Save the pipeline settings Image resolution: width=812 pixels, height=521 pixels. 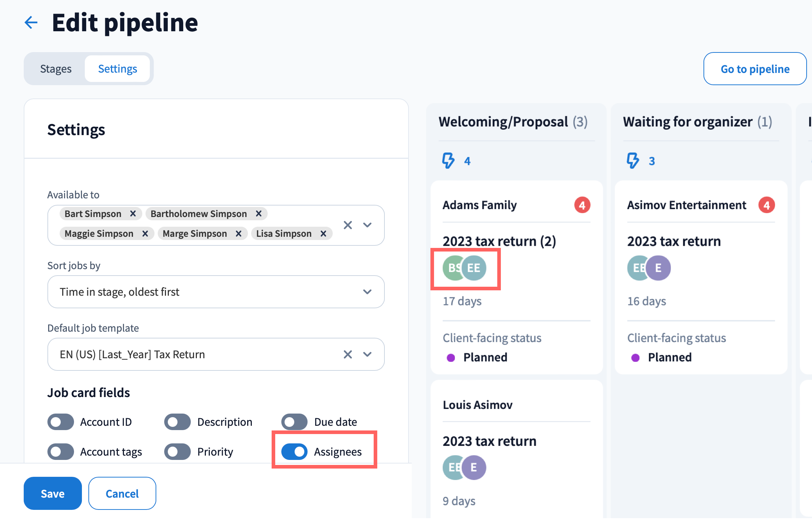52,493
